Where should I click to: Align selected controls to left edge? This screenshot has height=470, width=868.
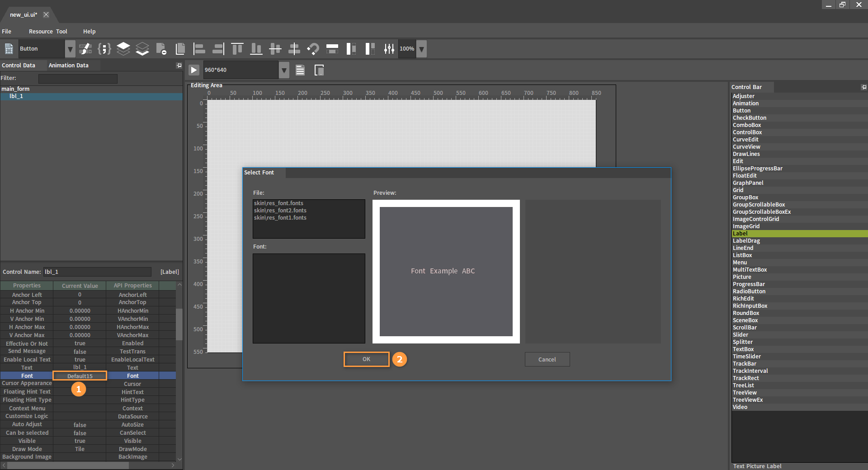[x=199, y=48]
